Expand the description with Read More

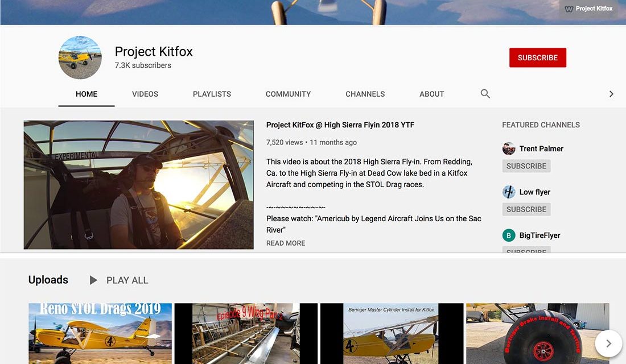click(286, 243)
